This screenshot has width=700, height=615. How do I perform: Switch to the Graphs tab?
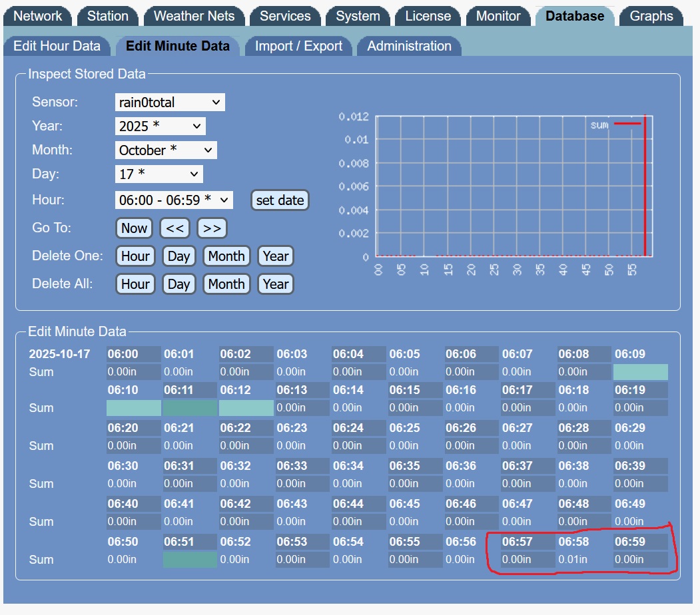click(651, 16)
